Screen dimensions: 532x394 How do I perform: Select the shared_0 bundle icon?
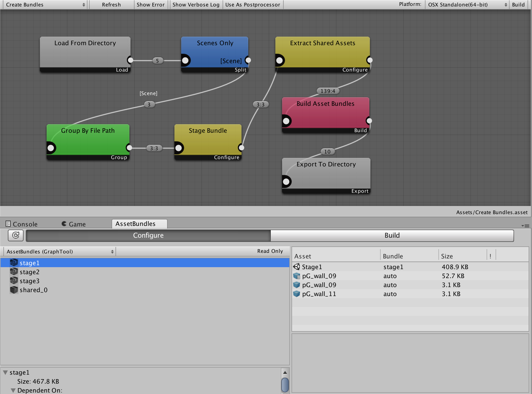[x=14, y=290]
